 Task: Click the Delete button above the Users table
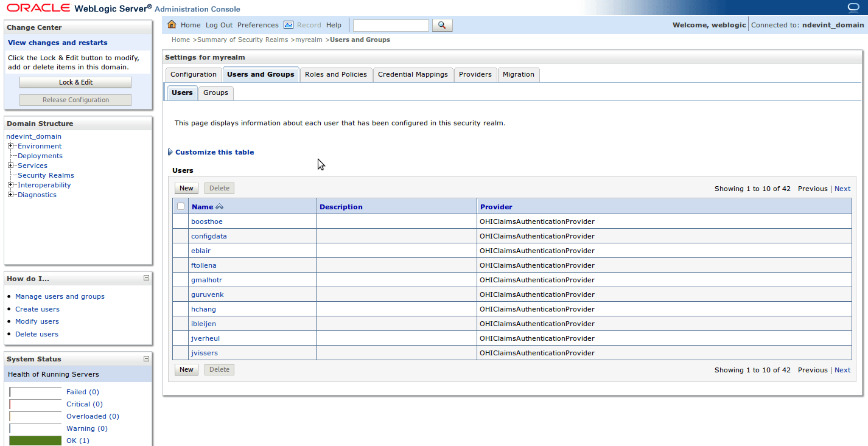pos(219,188)
